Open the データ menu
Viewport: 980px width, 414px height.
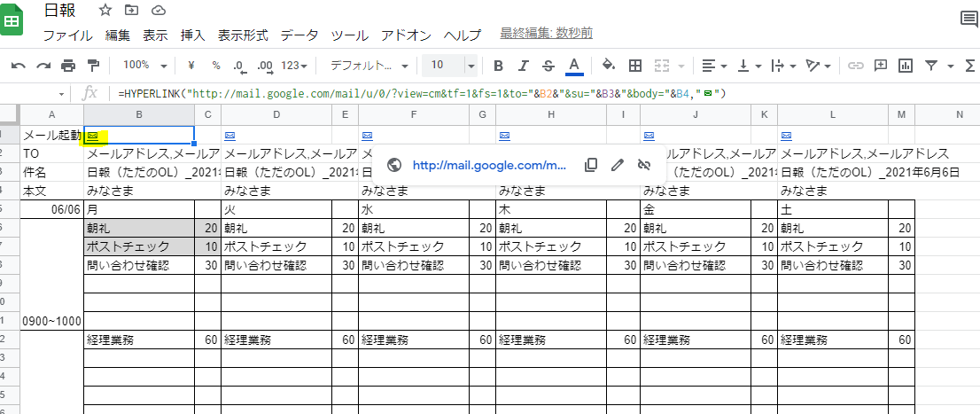click(299, 35)
